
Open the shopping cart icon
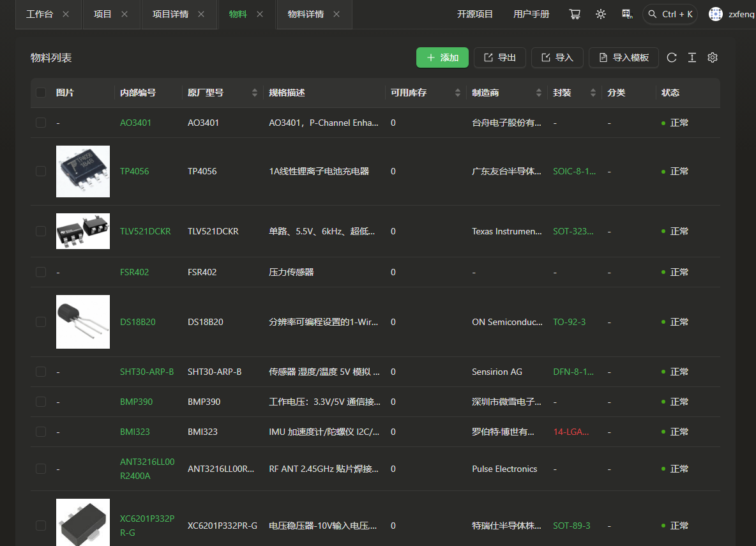[575, 14]
